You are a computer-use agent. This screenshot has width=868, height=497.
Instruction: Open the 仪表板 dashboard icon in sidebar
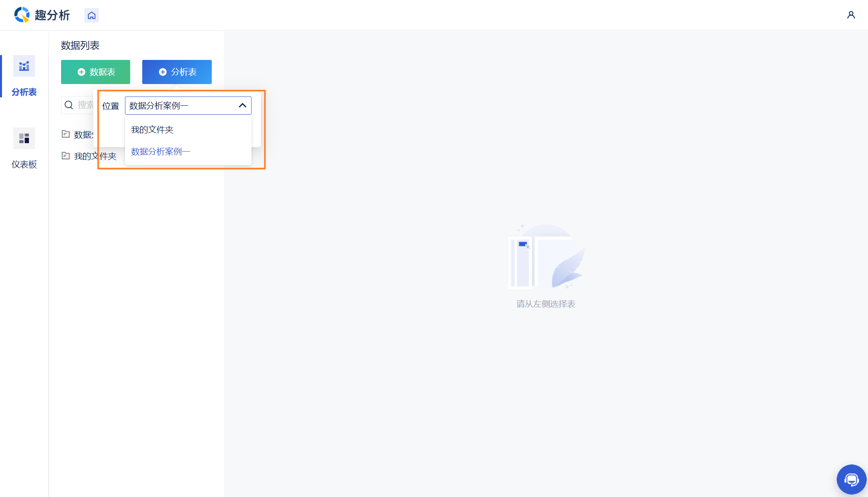[x=24, y=138]
